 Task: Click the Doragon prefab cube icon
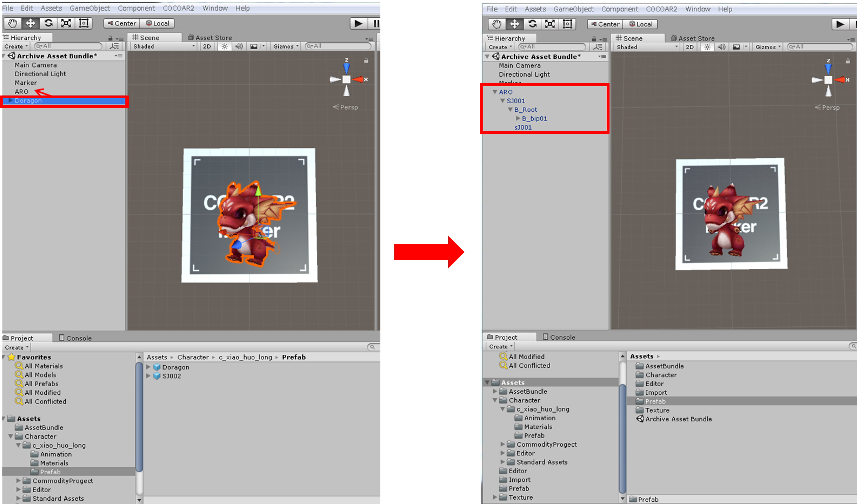pyautogui.click(x=157, y=367)
